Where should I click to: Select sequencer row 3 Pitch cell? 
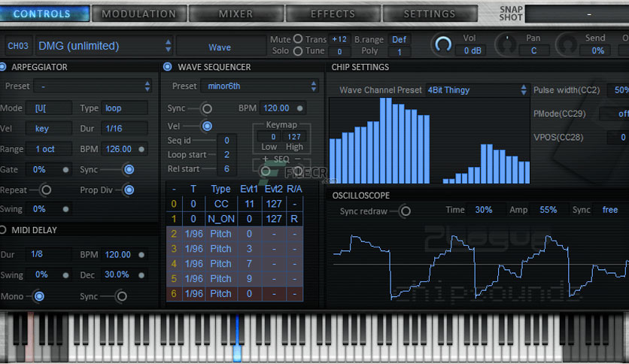tap(221, 249)
